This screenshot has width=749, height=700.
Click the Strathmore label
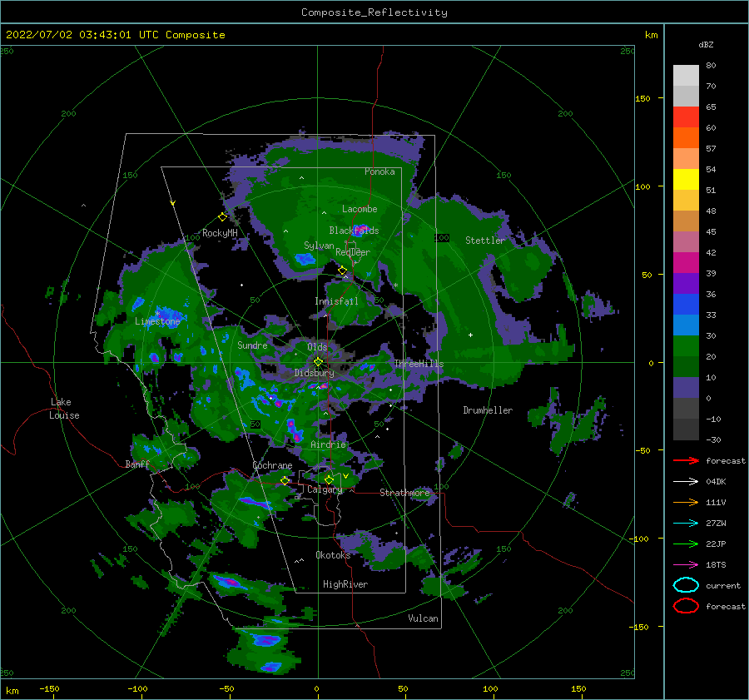404,493
